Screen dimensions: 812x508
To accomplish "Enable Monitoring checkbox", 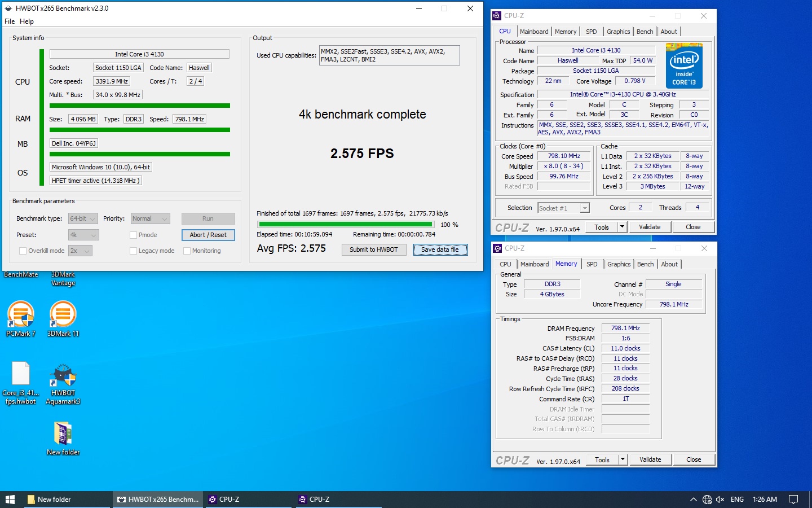I will coord(187,251).
